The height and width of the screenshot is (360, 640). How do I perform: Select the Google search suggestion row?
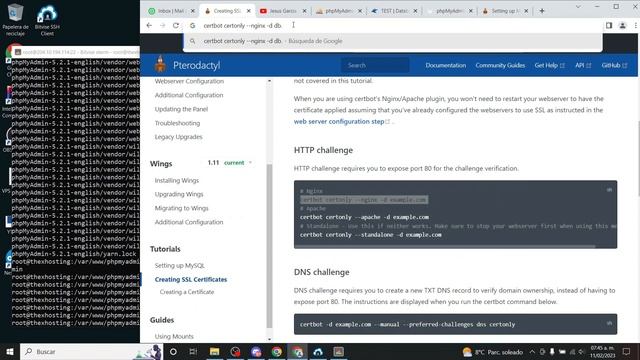pos(393,41)
